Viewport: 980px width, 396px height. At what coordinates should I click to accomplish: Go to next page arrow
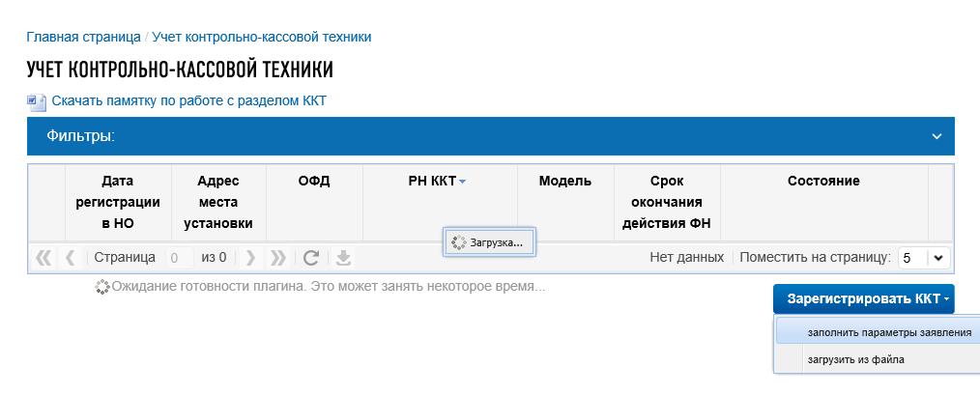(x=250, y=257)
